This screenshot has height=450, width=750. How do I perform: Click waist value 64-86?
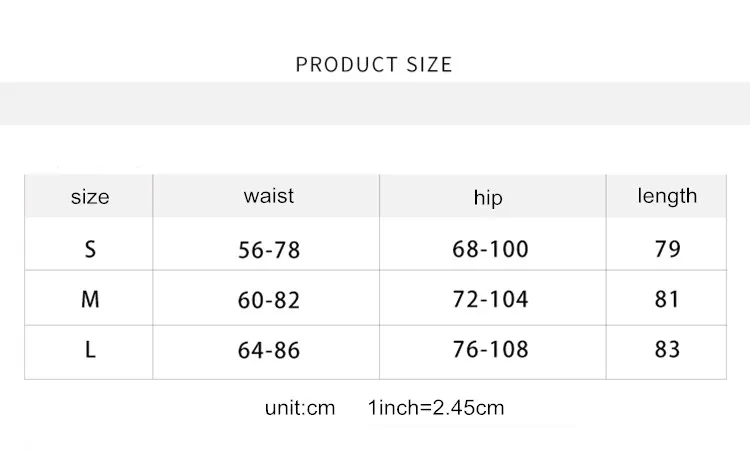pyautogui.click(x=269, y=351)
